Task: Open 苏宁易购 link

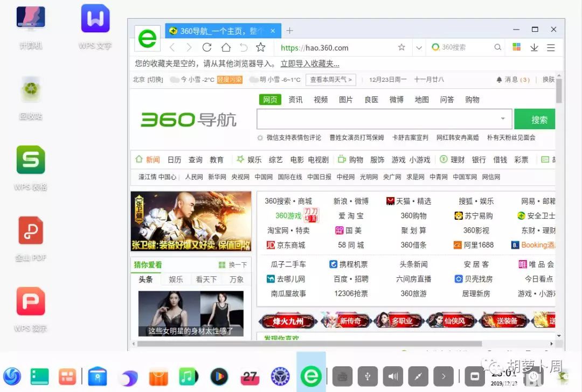Action: click(x=474, y=216)
